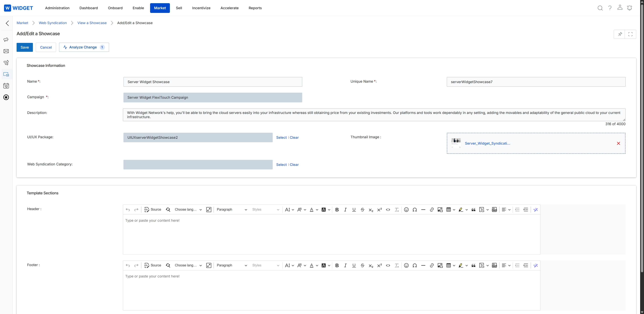Pin the Add/Edit a Showcase page

click(x=620, y=34)
